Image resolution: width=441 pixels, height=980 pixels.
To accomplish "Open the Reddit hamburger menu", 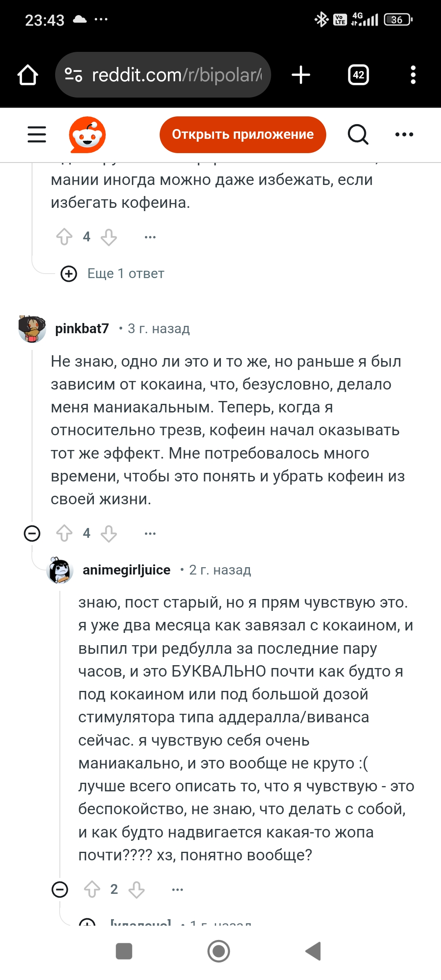I will pos(37,134).
